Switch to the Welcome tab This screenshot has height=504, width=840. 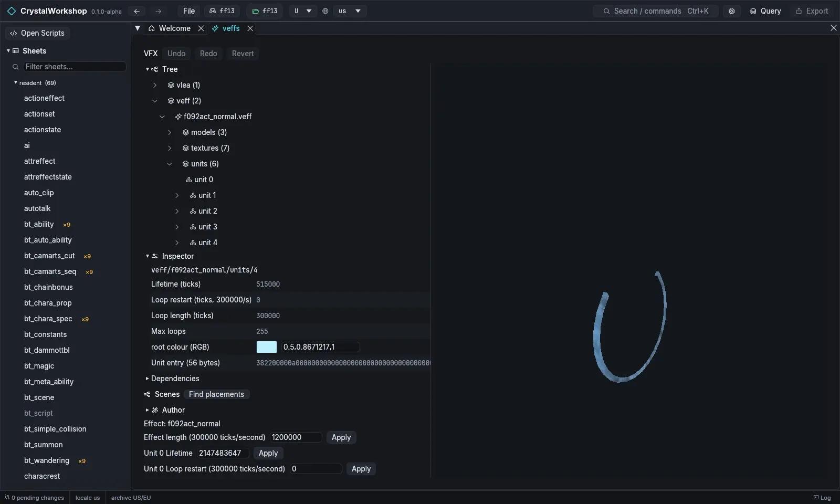coord(170,28)
